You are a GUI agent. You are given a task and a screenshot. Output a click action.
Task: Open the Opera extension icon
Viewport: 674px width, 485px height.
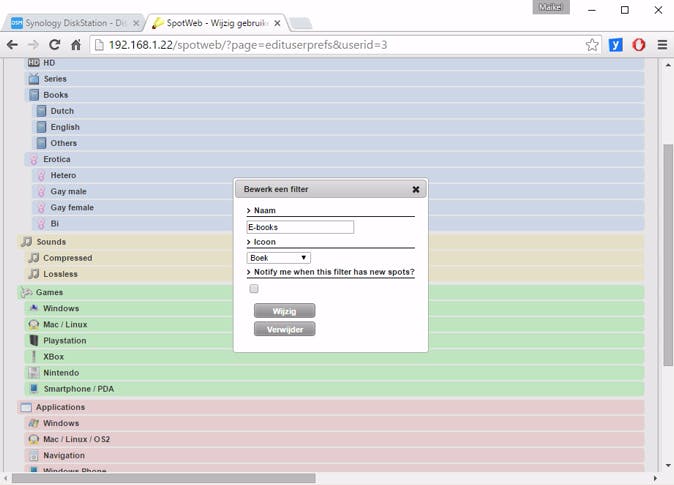(x=638, y=45)
